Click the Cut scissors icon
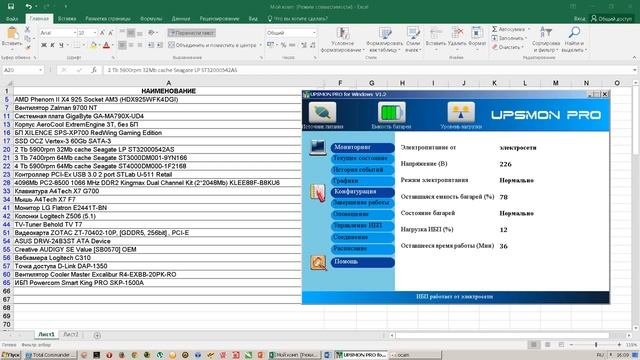This screenshot has height=360, width=640. (x=27, y=30)
